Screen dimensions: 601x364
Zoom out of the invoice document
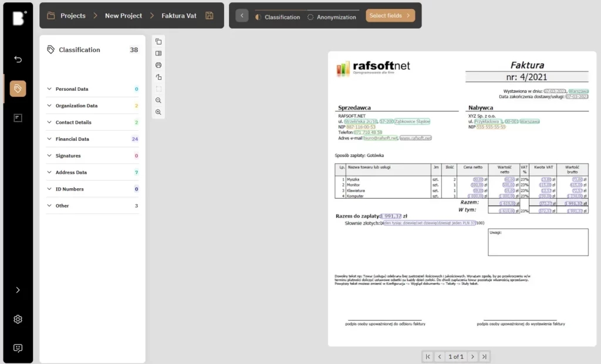[x=158, y=100]
